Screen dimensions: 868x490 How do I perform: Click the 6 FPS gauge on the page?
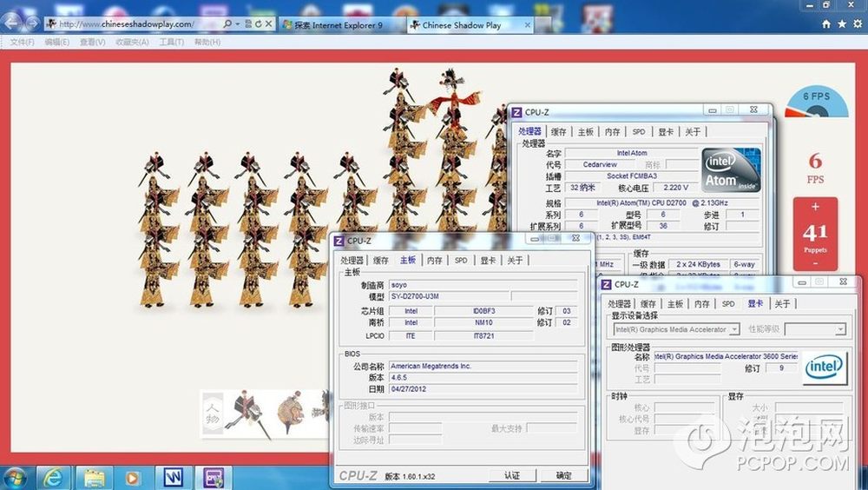click(x=817, y=101)
